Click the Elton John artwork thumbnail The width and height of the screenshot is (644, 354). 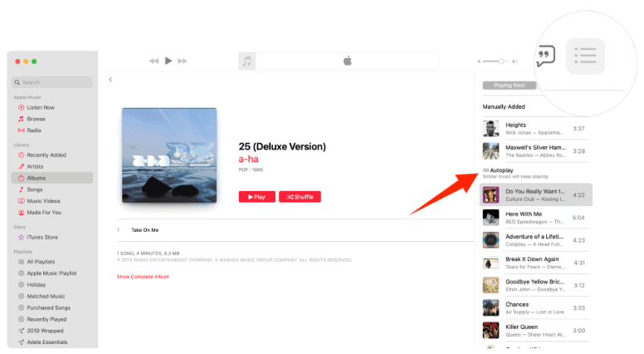[490, 286]
